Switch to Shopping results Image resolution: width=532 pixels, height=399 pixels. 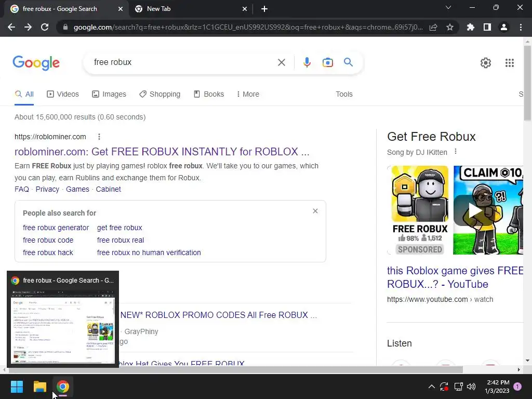pyautogui.click(x=160, y=95)
